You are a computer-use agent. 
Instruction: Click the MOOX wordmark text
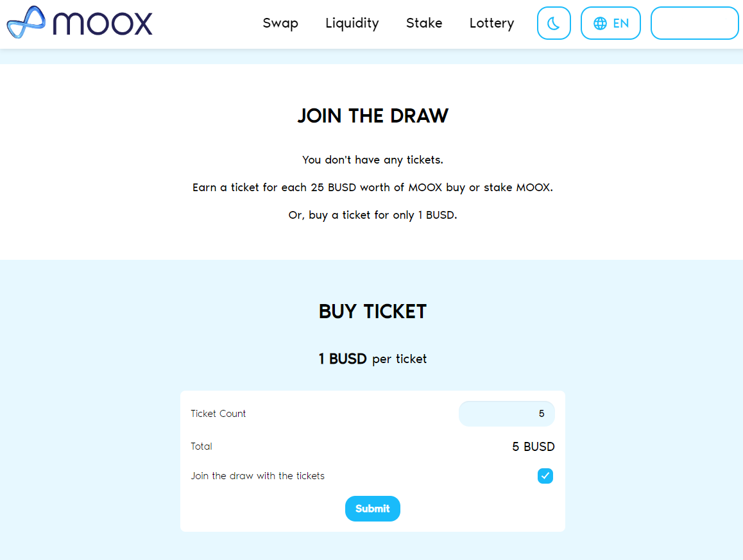[x=103, y=23]
